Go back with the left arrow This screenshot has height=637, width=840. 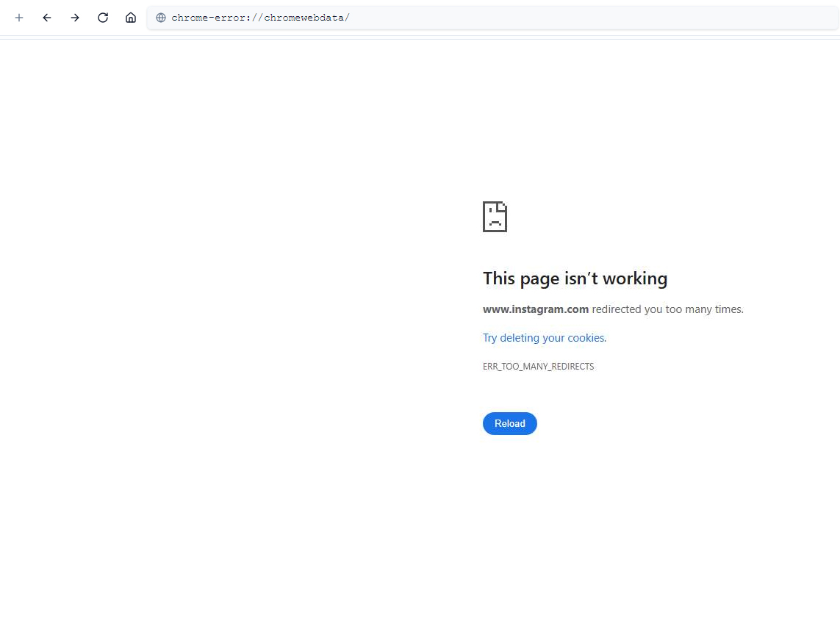tap(47, 18)
